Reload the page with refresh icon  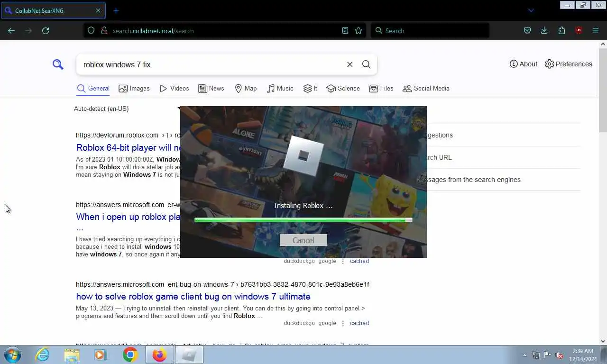pyautogui.click(x=46, y=30)
